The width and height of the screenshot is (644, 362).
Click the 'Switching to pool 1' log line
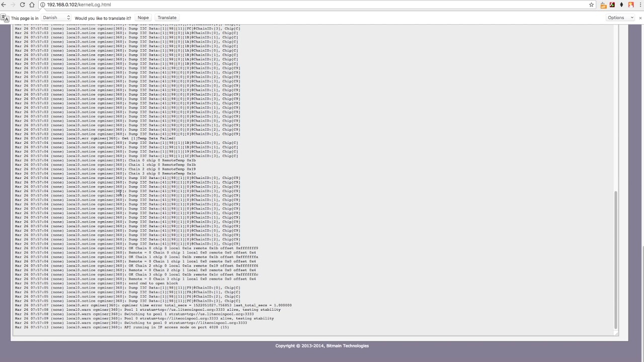pos(134,314)
